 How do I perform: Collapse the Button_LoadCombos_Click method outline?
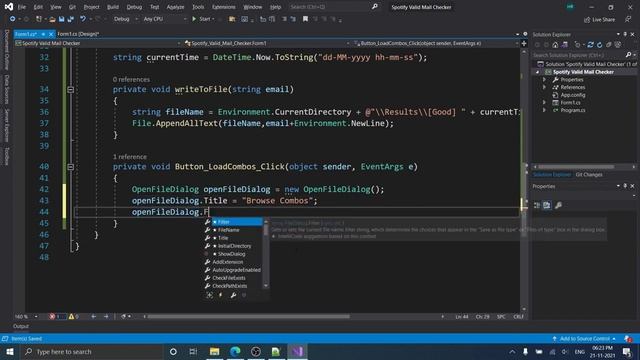pos(71,167)
